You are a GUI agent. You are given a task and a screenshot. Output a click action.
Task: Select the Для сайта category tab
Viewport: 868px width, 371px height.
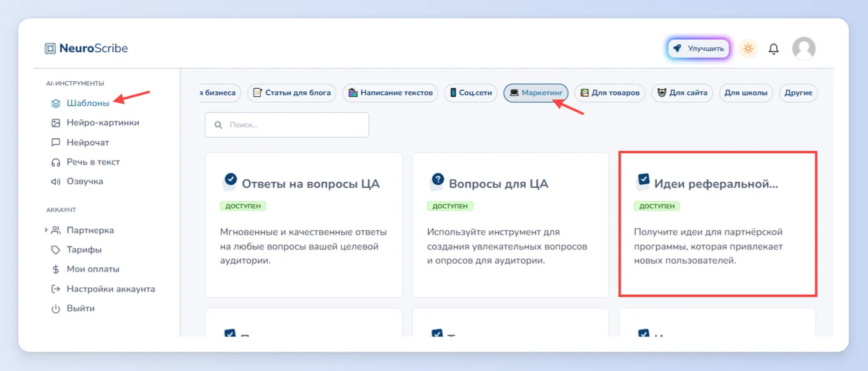683,93
